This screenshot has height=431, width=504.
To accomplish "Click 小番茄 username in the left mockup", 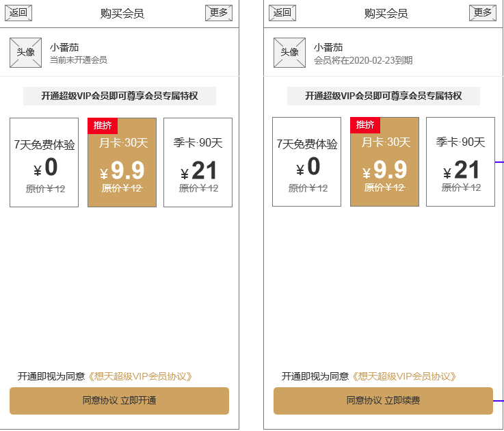I will point(64,47).
